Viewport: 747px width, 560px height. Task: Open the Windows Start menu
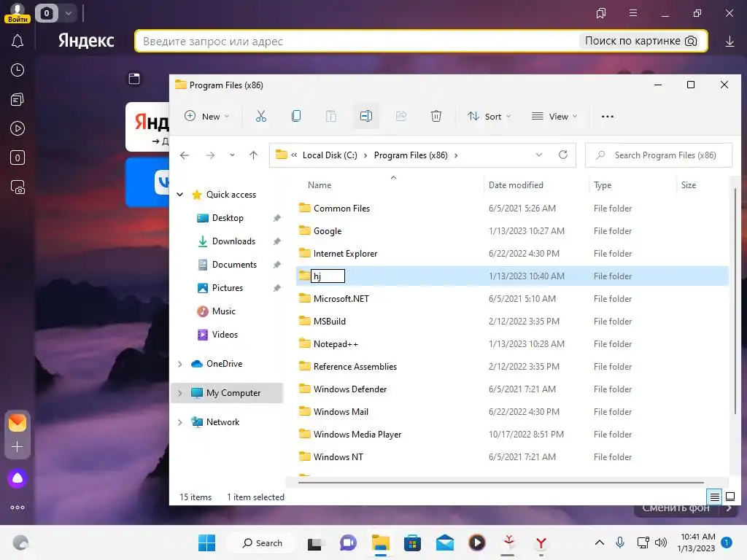tap(206, 542)
